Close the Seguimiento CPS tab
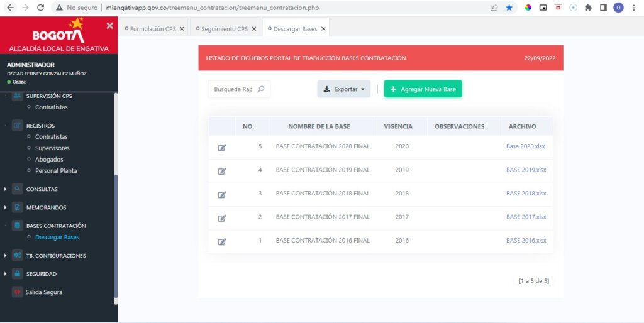Image resolution: width=644 pixels, height=323 pixels. (254, 29)
